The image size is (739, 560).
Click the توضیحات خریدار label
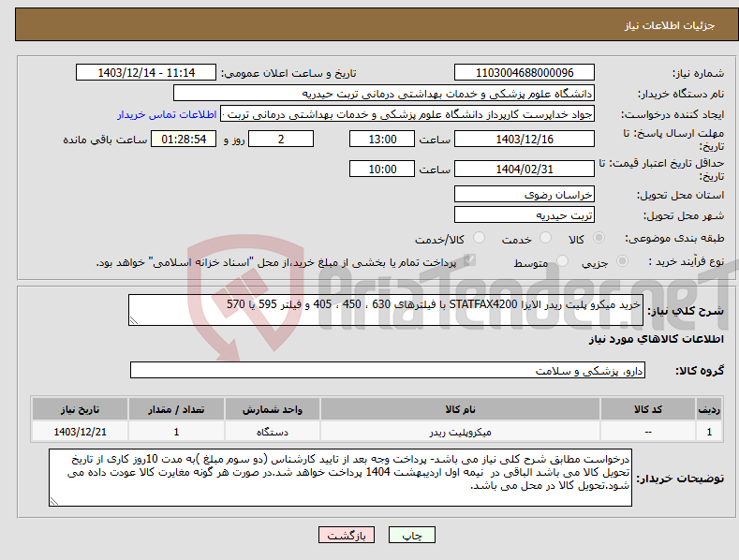(x=680, y=479)
